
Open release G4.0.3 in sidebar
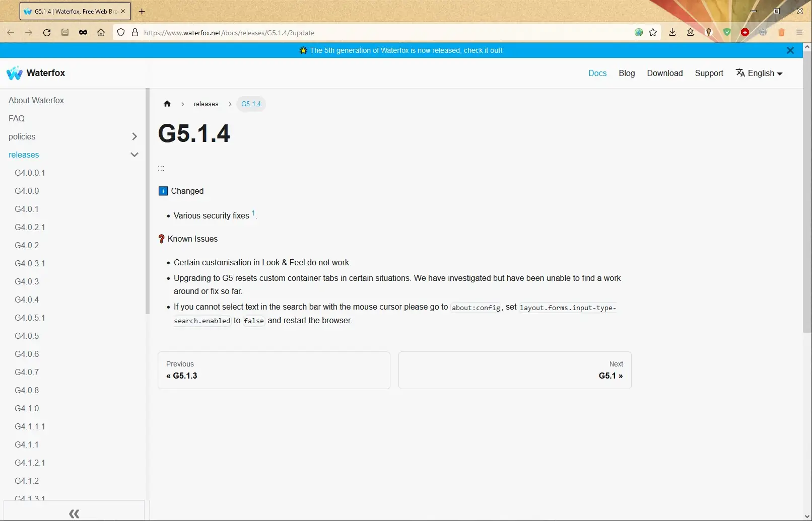tap(27, 281)
